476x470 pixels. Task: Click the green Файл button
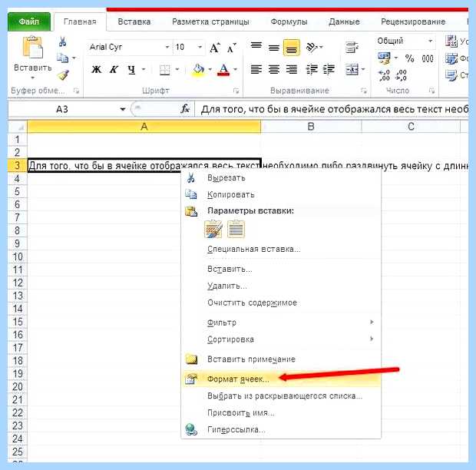point(29,22)
